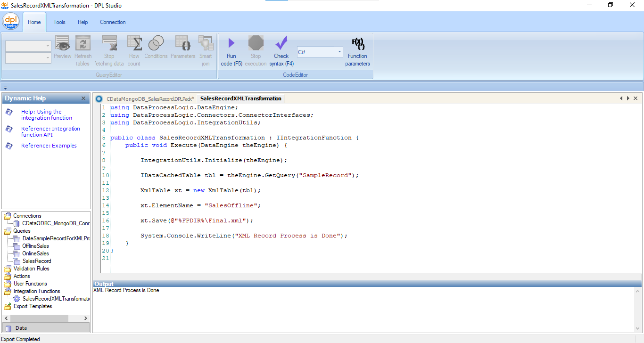Viewport: 644px width, 343px height.
Task: Click the Stop execution octagon icon
Action: [256, 43]
